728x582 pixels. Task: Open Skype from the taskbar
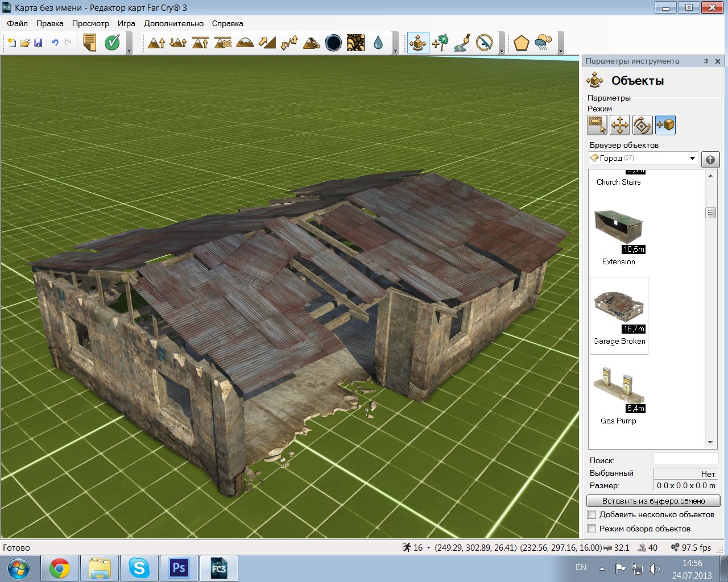(x=139, y=568)
